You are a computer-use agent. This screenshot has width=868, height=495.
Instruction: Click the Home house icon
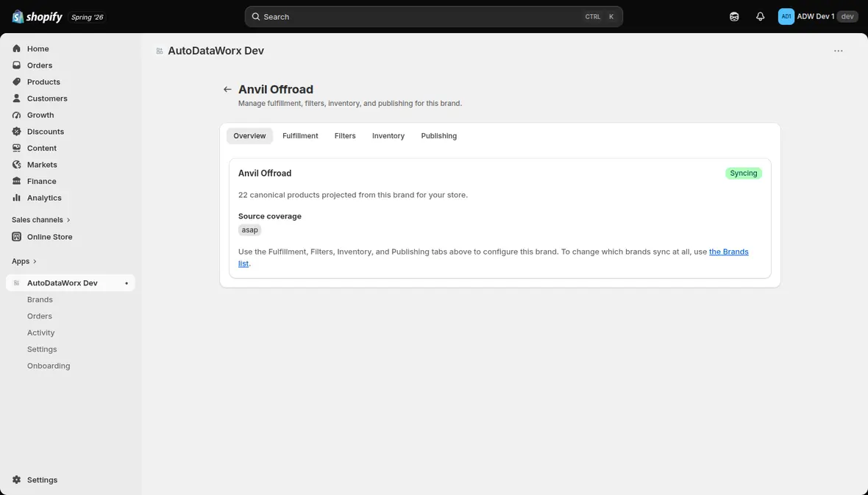point(17,49)
